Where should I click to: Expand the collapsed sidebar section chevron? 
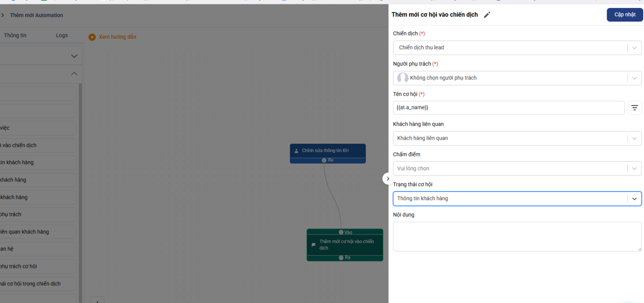point(74,56)
